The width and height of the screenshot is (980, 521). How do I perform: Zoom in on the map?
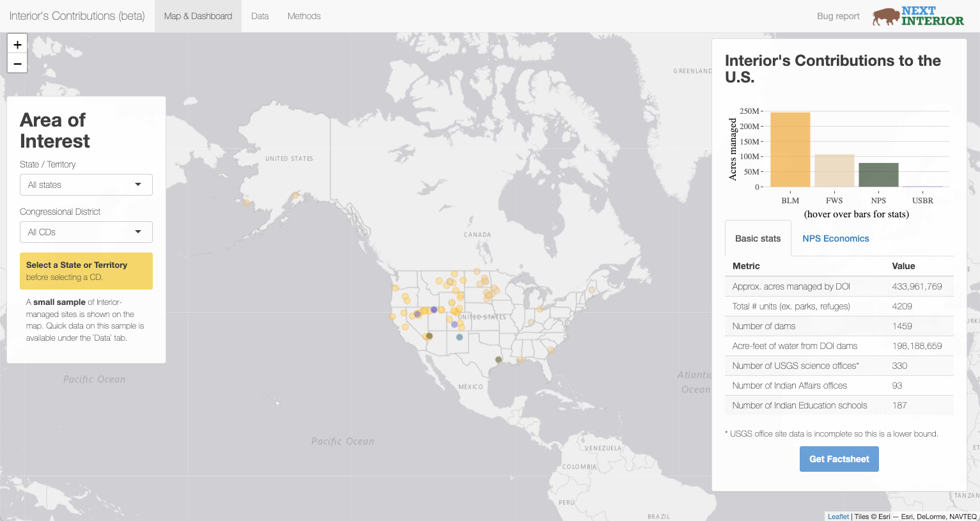[x=17, y=44]
